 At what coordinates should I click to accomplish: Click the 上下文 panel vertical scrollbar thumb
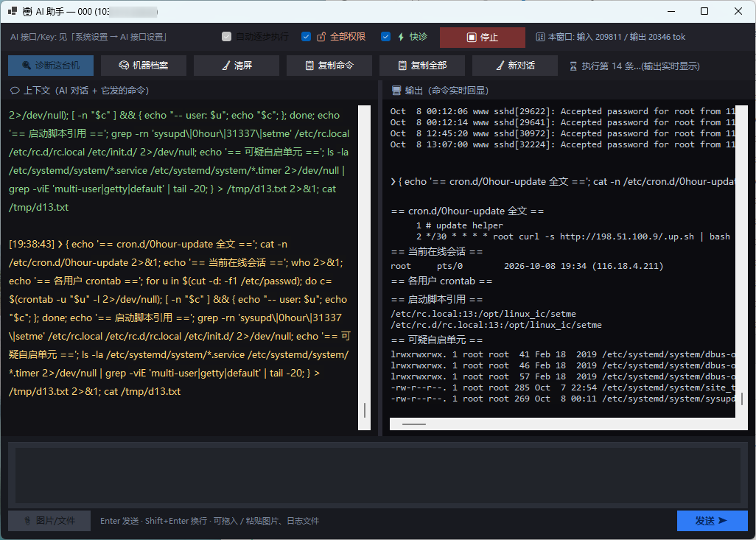click(365, 410)
